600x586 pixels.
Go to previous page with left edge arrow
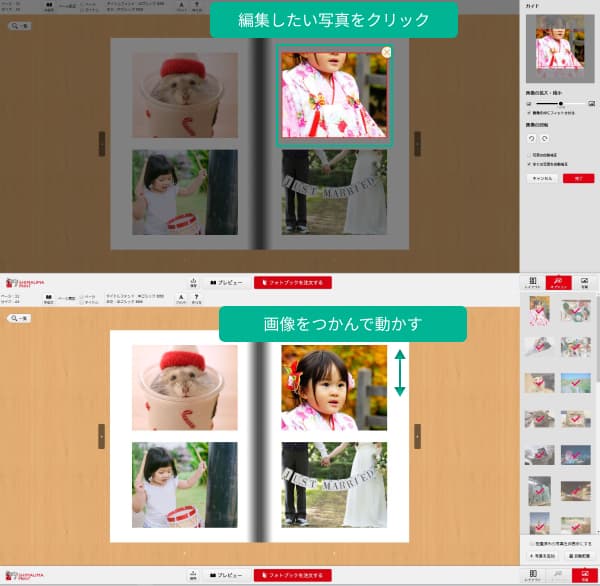pyautogui.click(x=101, y=436)
